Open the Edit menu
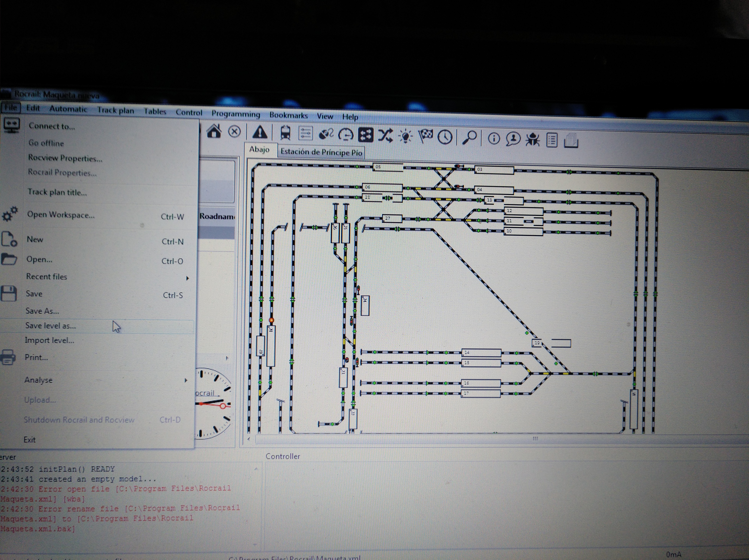The height and width of the screenshot is (560, 749). (x=33, y=108)
